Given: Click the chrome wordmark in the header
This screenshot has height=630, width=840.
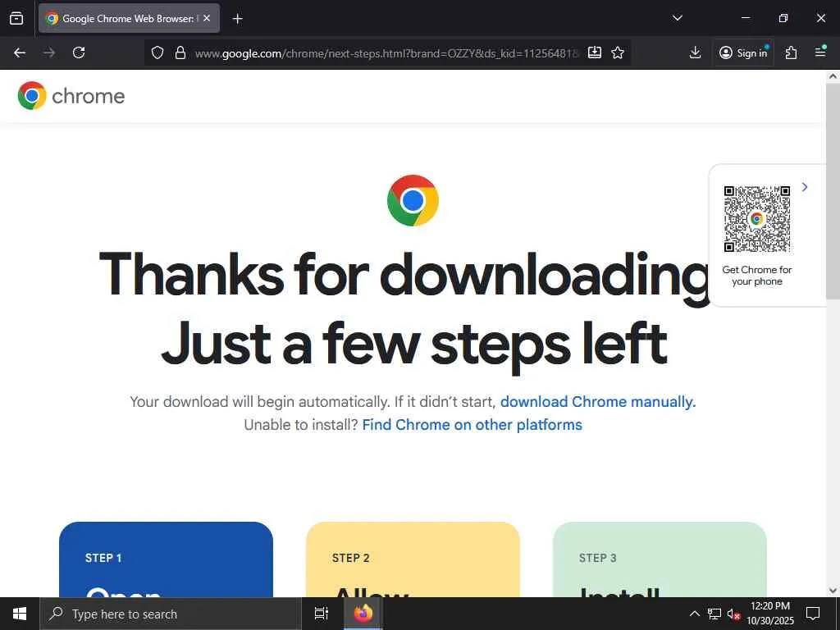Looking at the screenshot, I should coord(89,97).
